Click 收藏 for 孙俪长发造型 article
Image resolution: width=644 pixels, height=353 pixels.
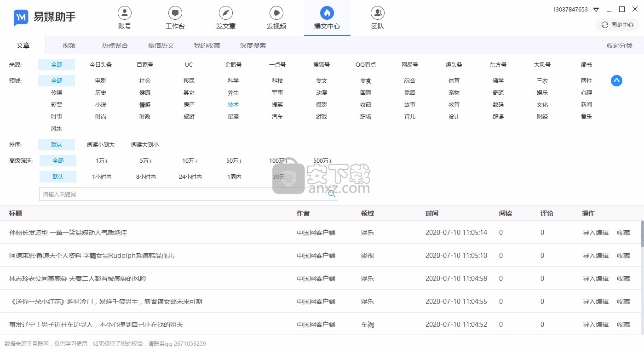623,233
